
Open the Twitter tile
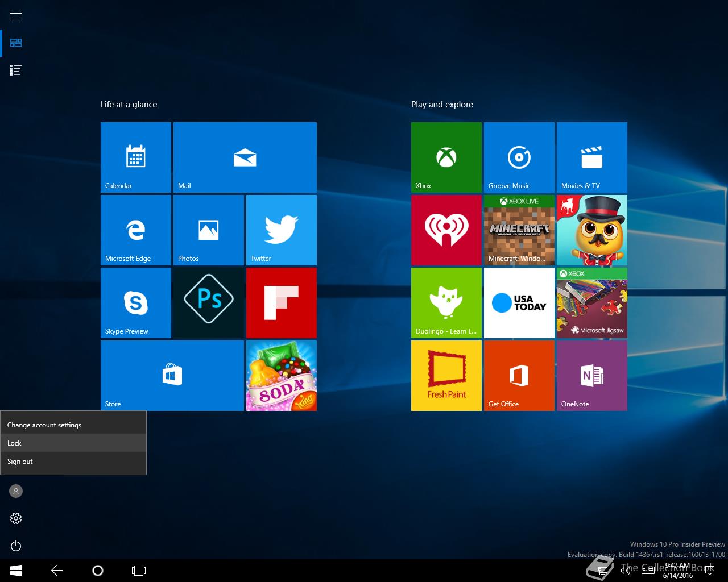282,230
